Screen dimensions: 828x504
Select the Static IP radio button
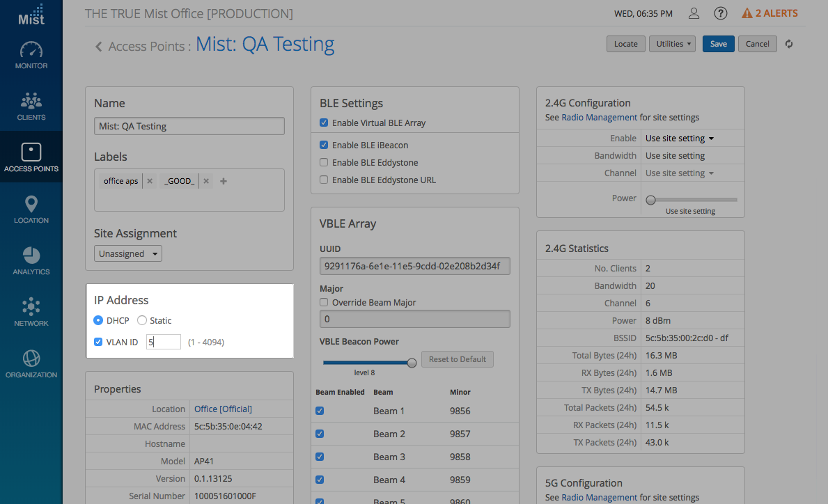pyautogui.click(x=142, y=321)
